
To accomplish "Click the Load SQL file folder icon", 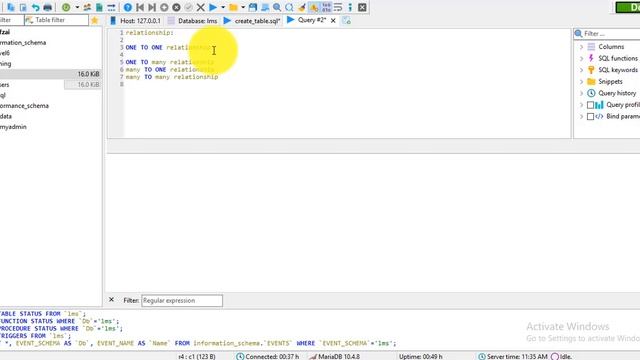I will 233,7.
